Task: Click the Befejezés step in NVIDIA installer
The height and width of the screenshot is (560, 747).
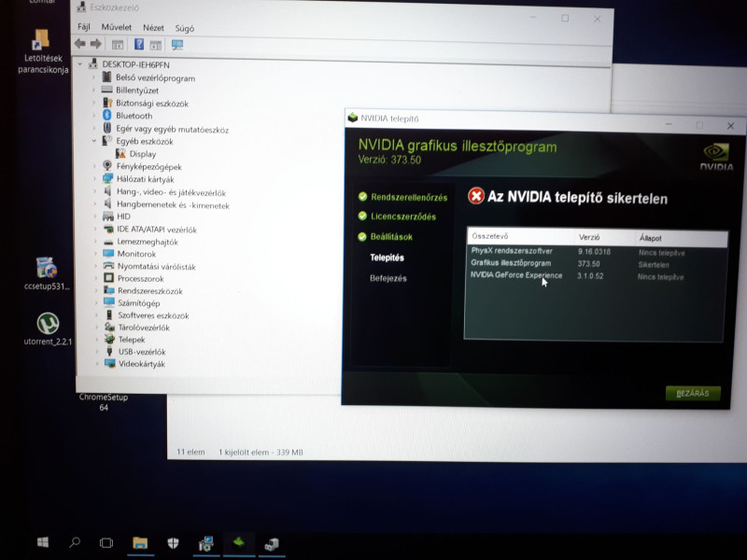Action: click(x=388, y=278)
